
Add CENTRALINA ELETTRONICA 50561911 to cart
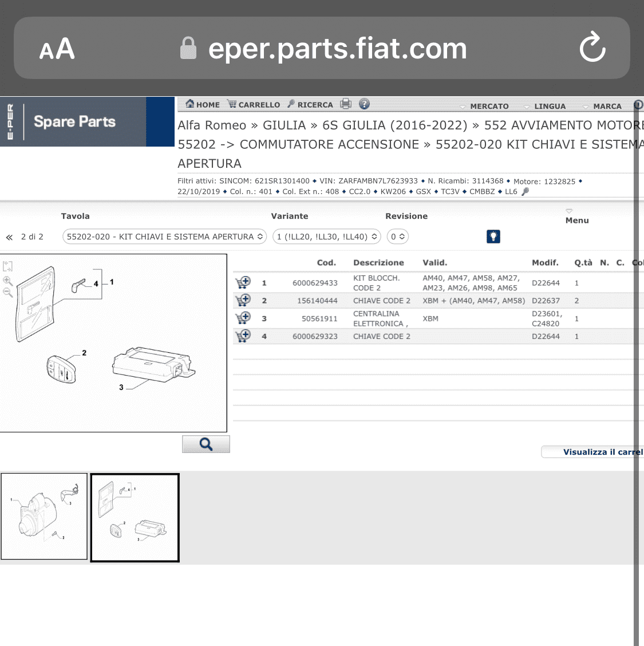243,318
